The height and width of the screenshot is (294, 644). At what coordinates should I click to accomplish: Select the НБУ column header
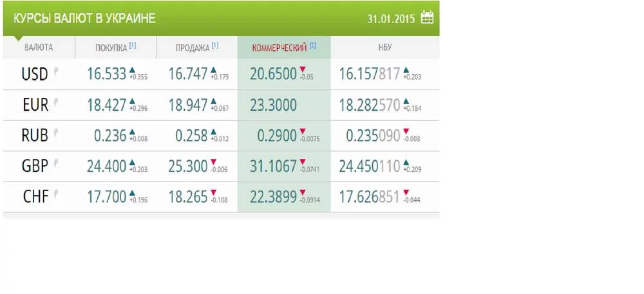[x=385, y=48]
